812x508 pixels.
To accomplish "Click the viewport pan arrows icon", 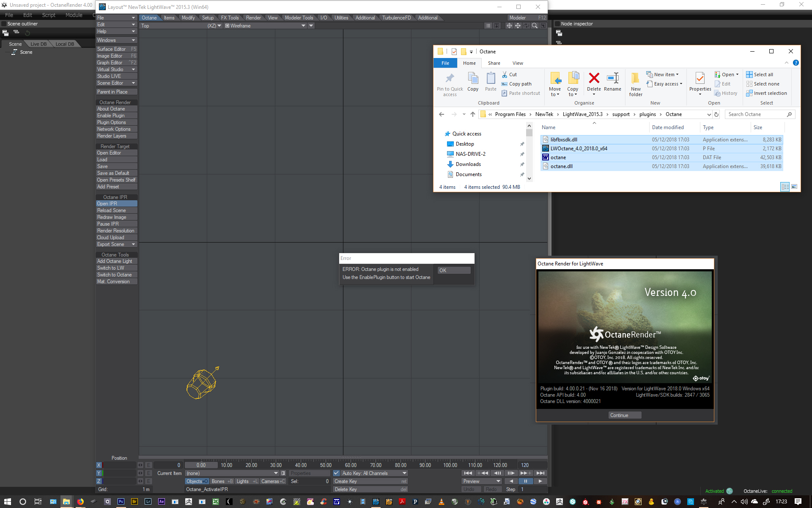I will 518,26.
